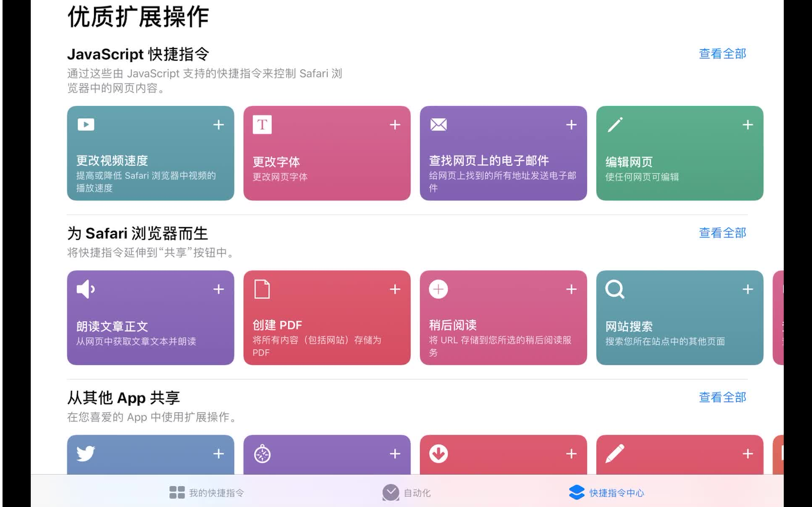Open the 网站搜索 card title
The height and width of the screenshot is (507, 812).
(x=629, y=326)
